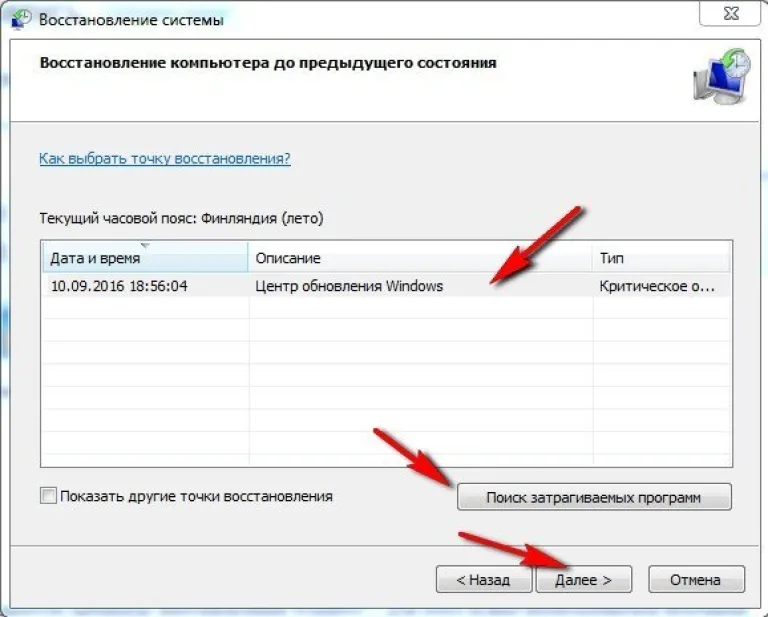
Task: Proceed with 'Далее >' button
Action: pyautogui.click(x=583, y=580)
